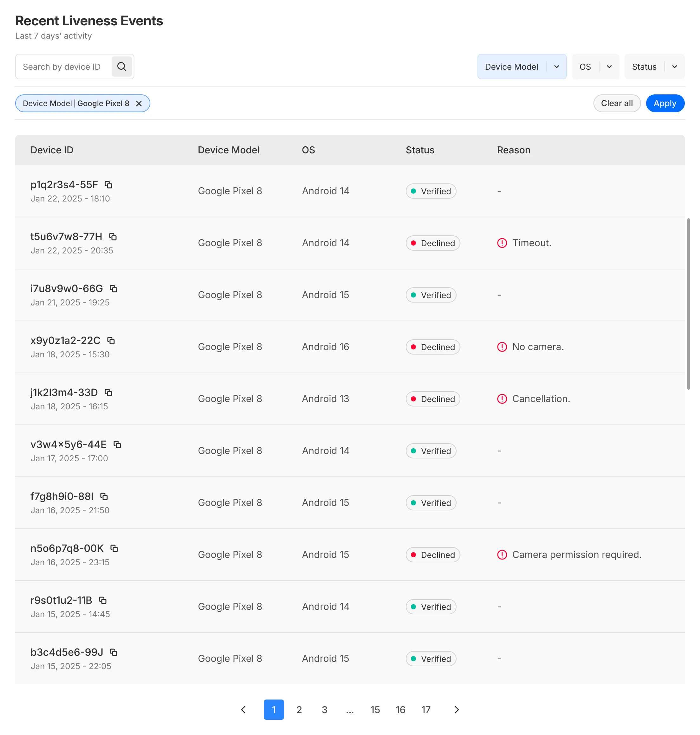Click the search magnifier icon button
Screen dimensions: 700x735
pos(121,67)
